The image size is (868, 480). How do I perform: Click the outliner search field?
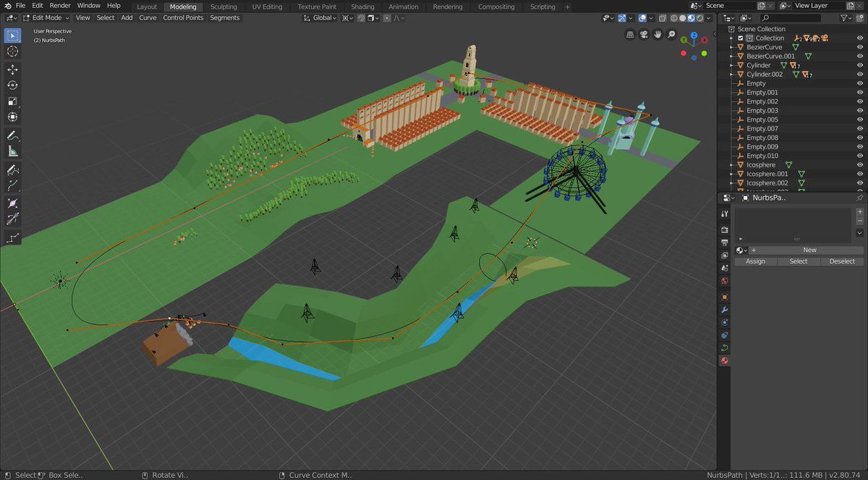click(794, 17)
